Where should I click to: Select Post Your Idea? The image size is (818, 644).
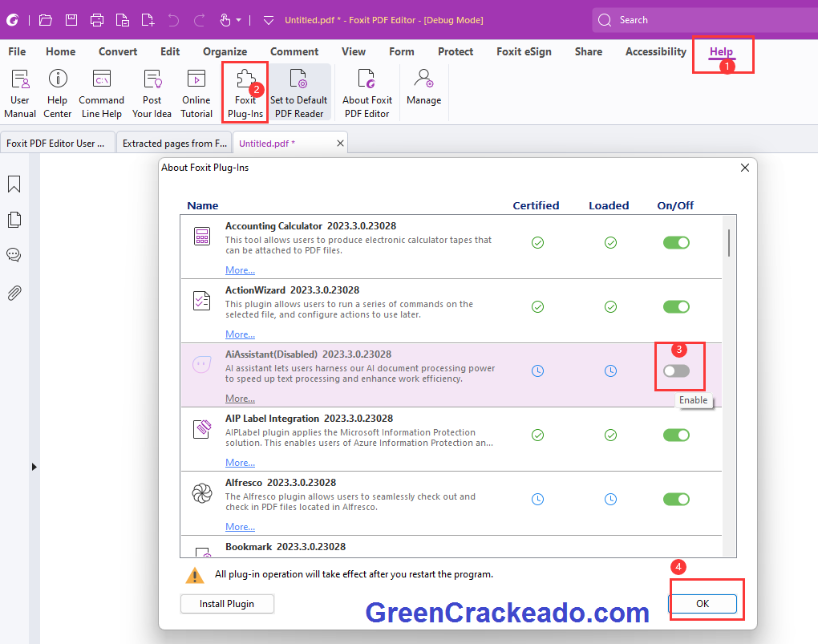152,91
